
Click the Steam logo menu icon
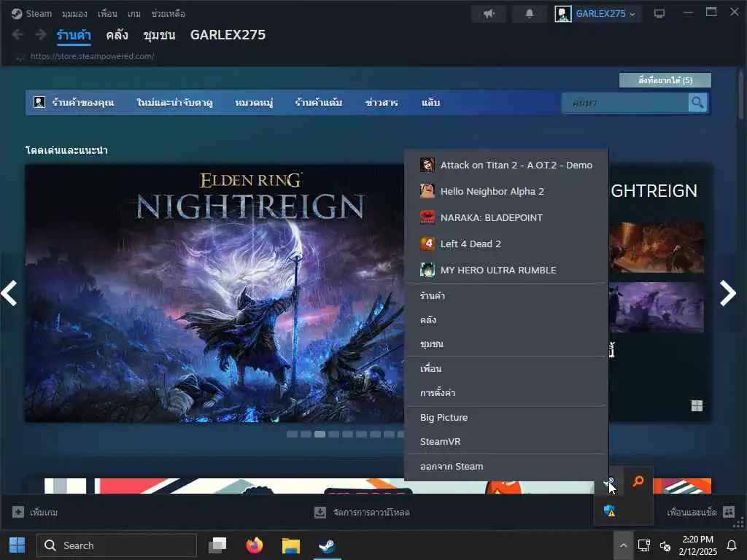17,14
